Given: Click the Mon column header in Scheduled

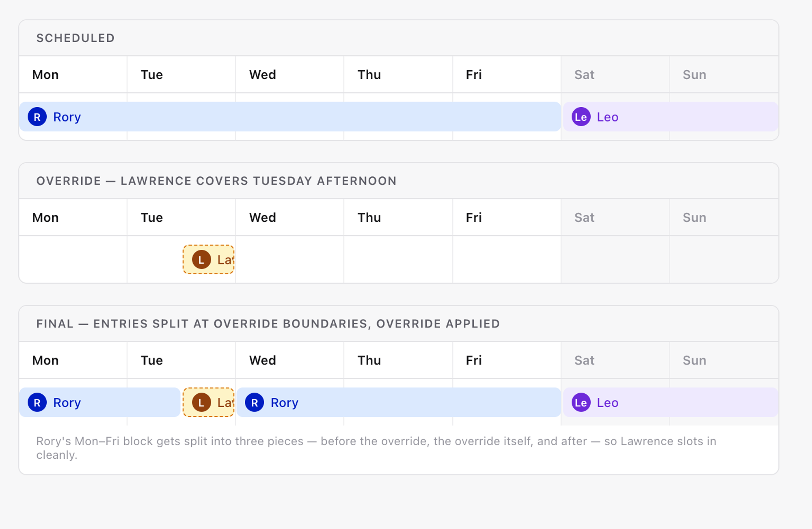Looking at the screenshot, I should coord(45,75).
